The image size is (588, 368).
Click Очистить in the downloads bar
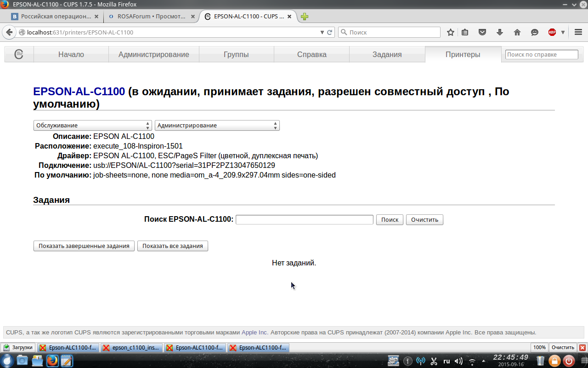tap(563, 348)
